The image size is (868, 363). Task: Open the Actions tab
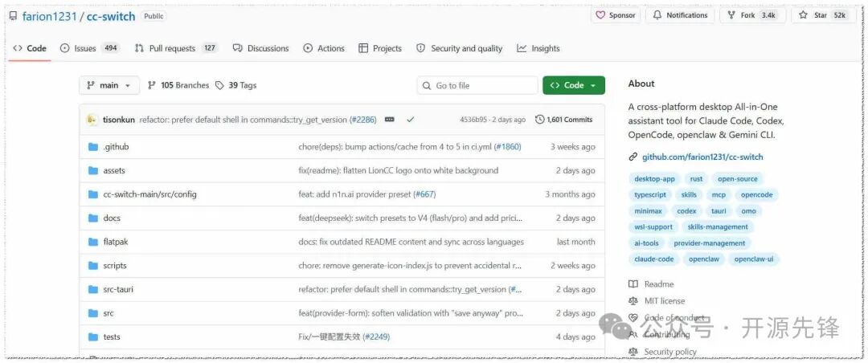[324, 48]
